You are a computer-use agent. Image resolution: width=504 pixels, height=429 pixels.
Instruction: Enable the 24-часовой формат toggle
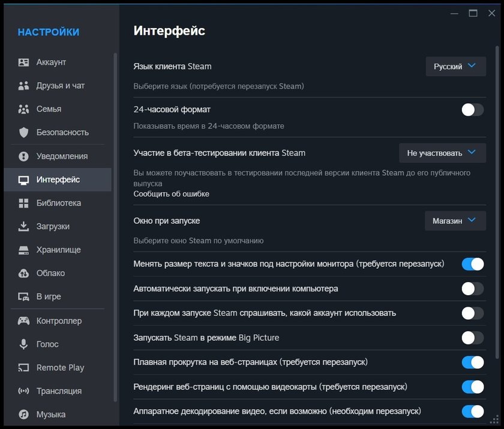(x=472, y=110)
